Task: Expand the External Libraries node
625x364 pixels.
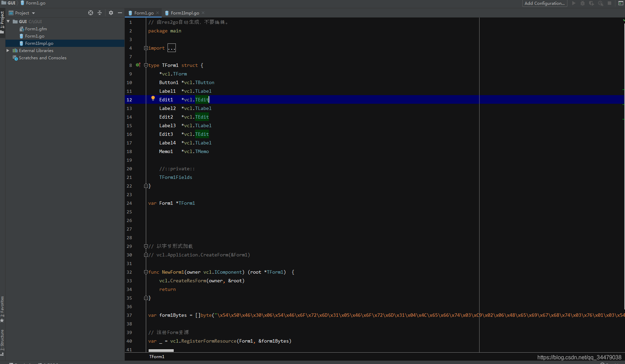Action: coord(8,50)
